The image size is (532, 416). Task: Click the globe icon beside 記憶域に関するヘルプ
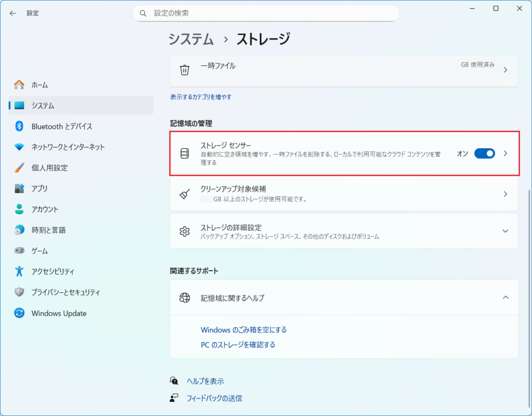click(x=184, y=298)
